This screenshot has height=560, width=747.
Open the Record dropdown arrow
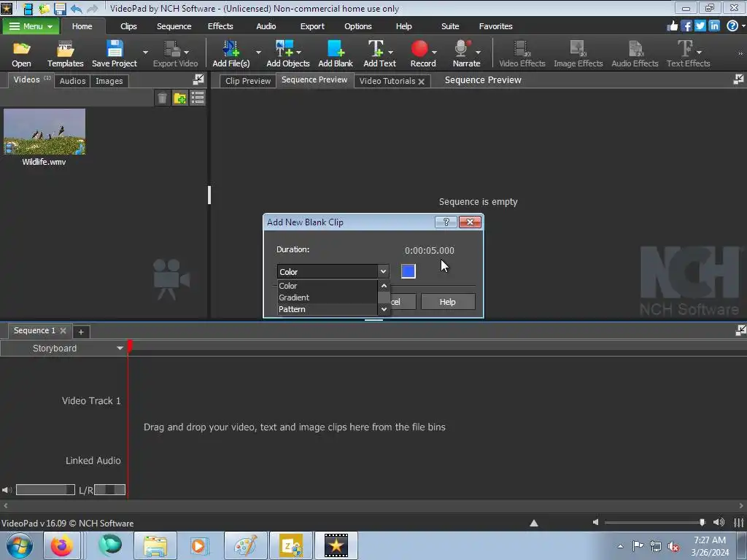point(434,52)
